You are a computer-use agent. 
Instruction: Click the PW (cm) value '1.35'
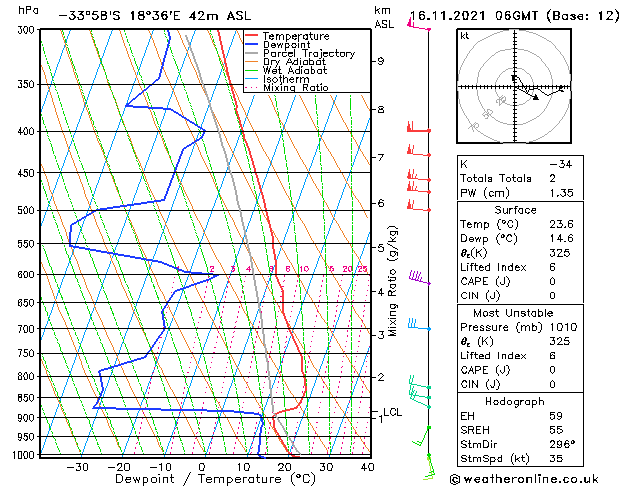coord(562,193)
